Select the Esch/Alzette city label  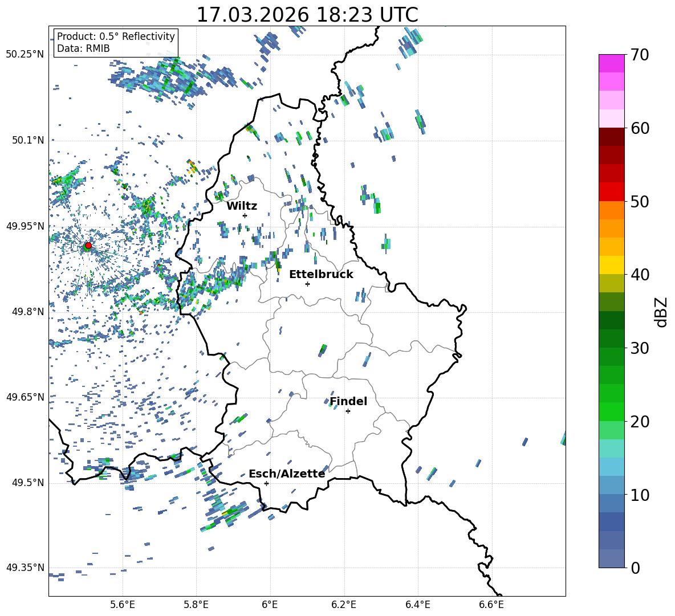pyautogui.click(x=287, y=474)
